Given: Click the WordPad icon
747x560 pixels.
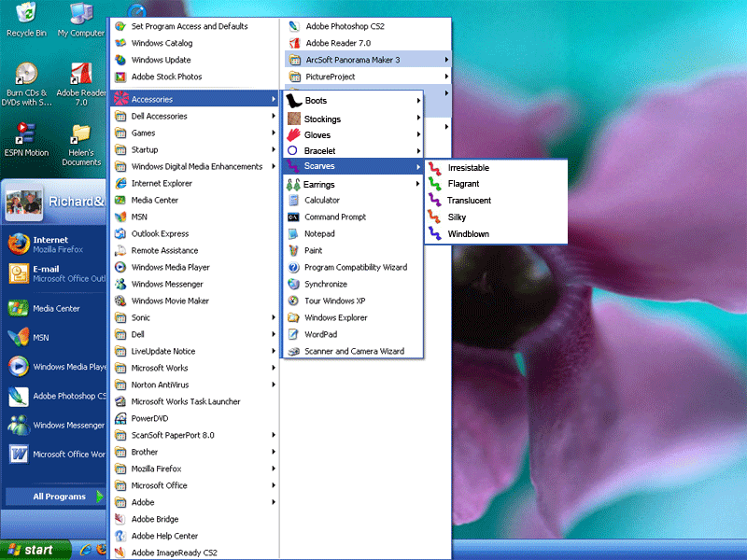Looking at the screenshot, I should (293, 334).
